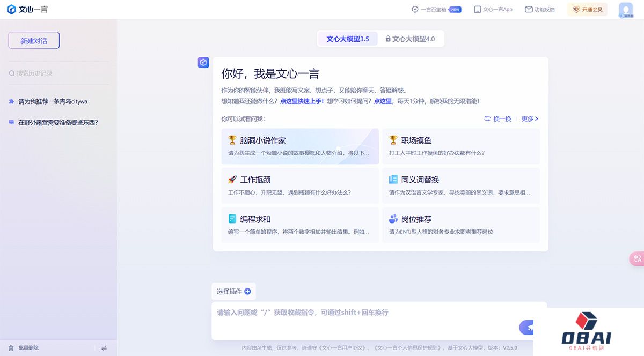
Task: Click the trophy icon on 职场摸鱼
Action: (x=393, y=140)
